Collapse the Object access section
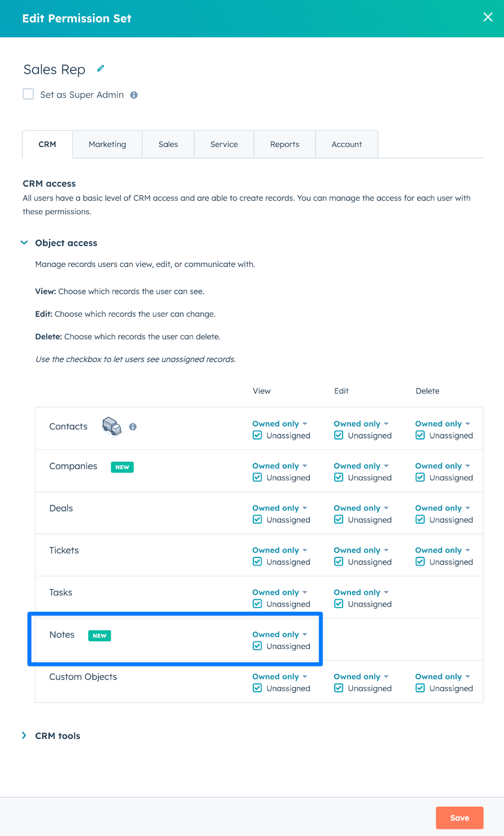 tap(25, 243)
